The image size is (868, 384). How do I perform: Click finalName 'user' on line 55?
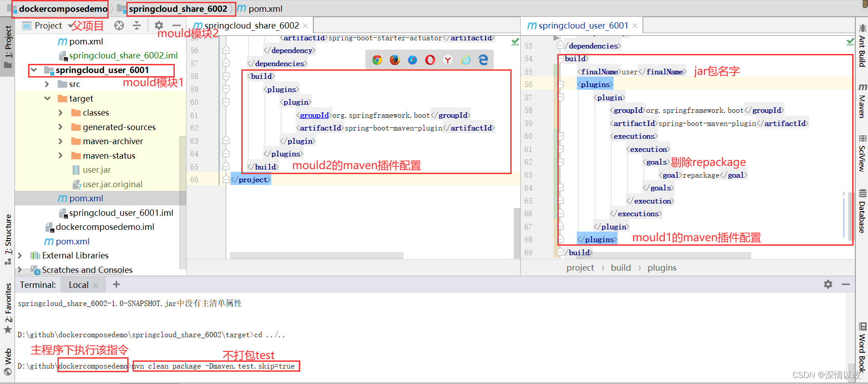point(629,72)
